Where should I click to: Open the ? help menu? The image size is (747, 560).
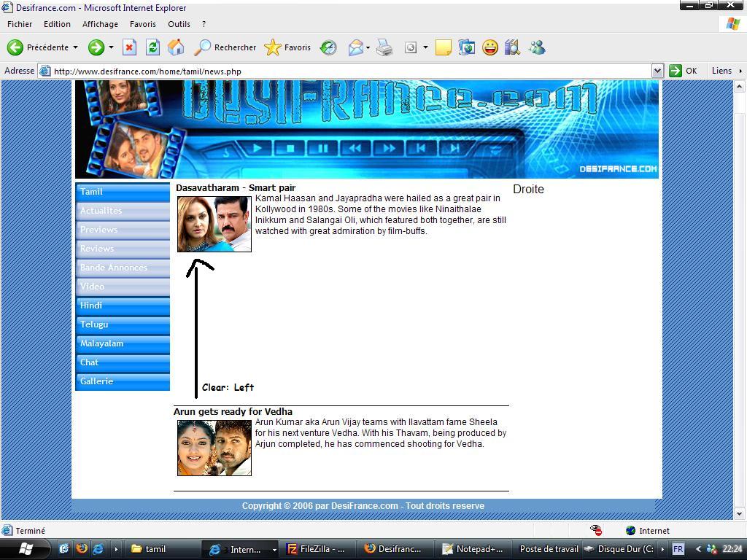click(x=204, y=24)
